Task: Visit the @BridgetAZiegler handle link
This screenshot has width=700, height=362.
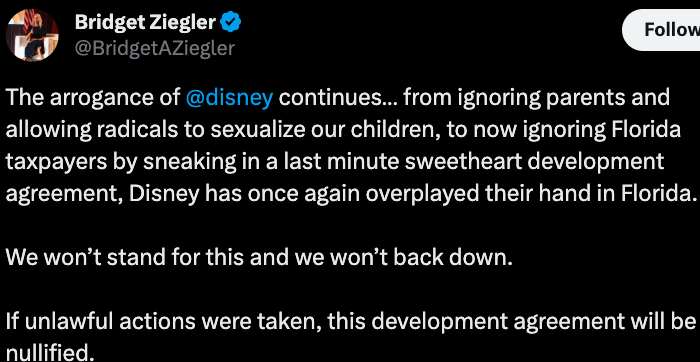Action: click(154, 48)
